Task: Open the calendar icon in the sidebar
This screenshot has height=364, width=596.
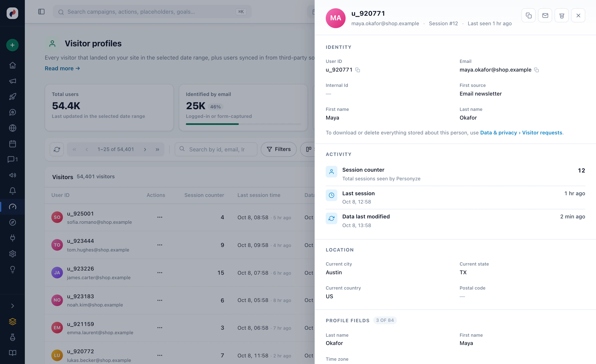Action: point(12,144)
